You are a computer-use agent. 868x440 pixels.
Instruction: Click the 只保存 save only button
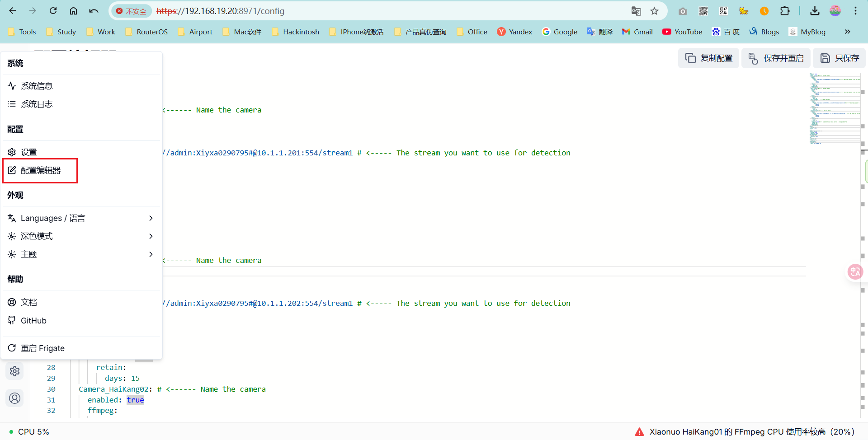(839, 58)
